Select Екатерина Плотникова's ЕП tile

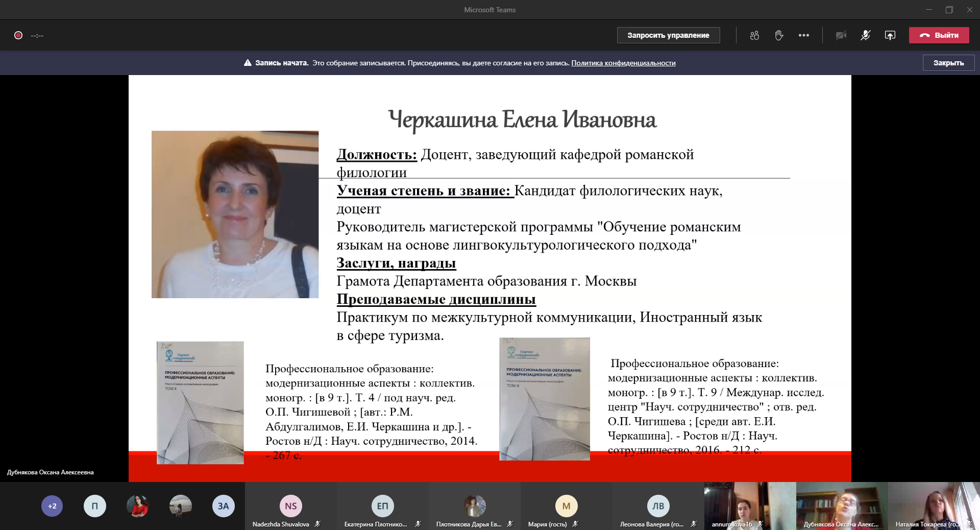(x=382, y=506)
